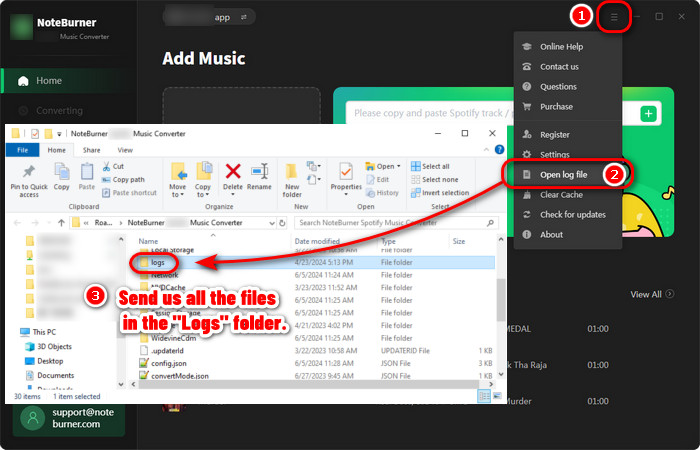Screen dimensions: 700x450
Task: Click the Search NoteBurner folder box
Action: click(x=396, y=223)
